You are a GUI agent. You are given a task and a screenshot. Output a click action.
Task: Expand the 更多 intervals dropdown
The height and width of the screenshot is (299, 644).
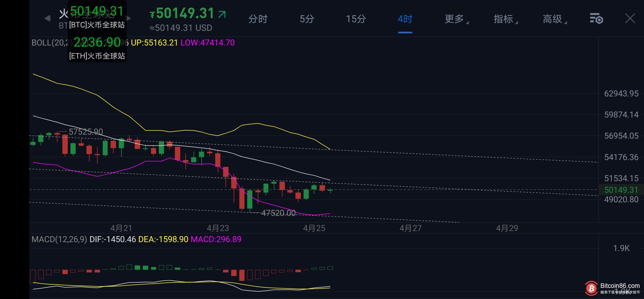click(x=455, y=19)
